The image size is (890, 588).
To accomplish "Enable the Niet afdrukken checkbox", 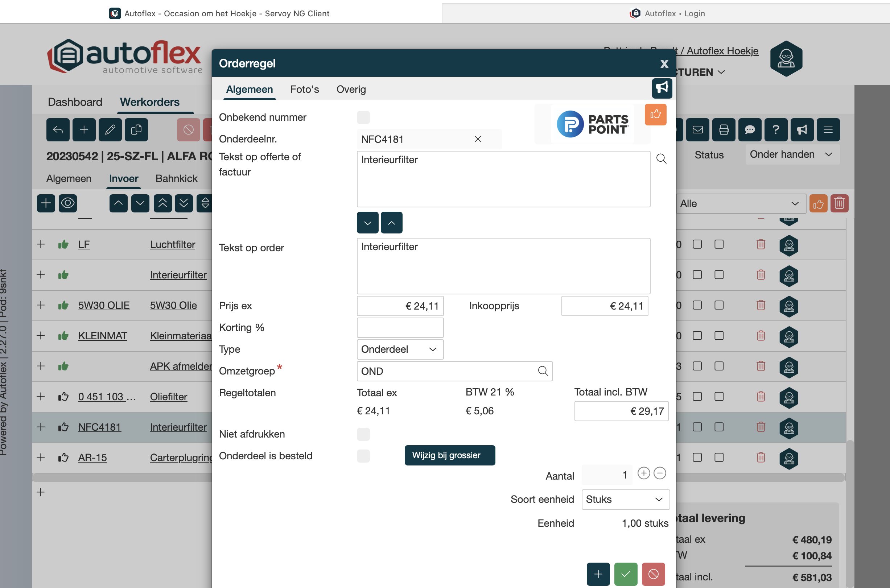I will coord(363,434).
